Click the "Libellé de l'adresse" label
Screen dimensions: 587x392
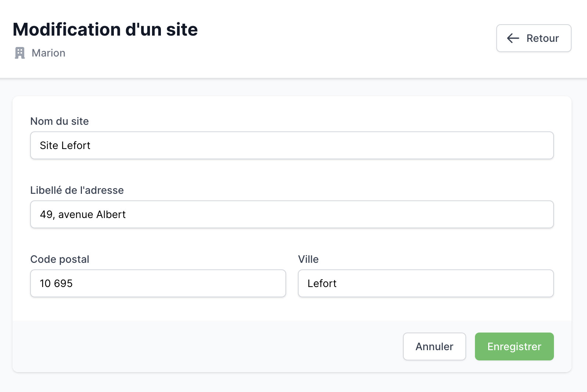click(77, 190)
